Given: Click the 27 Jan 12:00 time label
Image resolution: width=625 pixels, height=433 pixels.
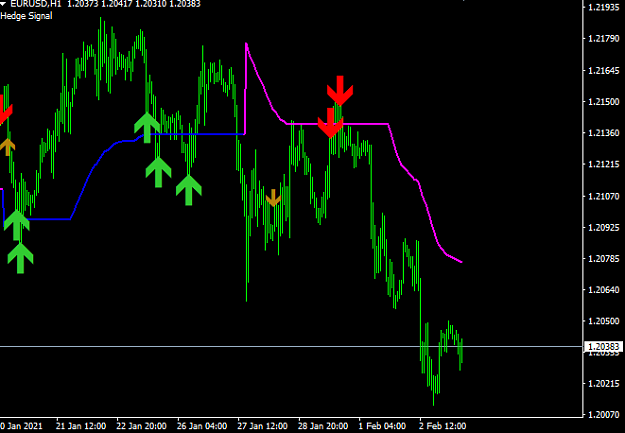Looking at the screenshot, I should tap(263, 426).
